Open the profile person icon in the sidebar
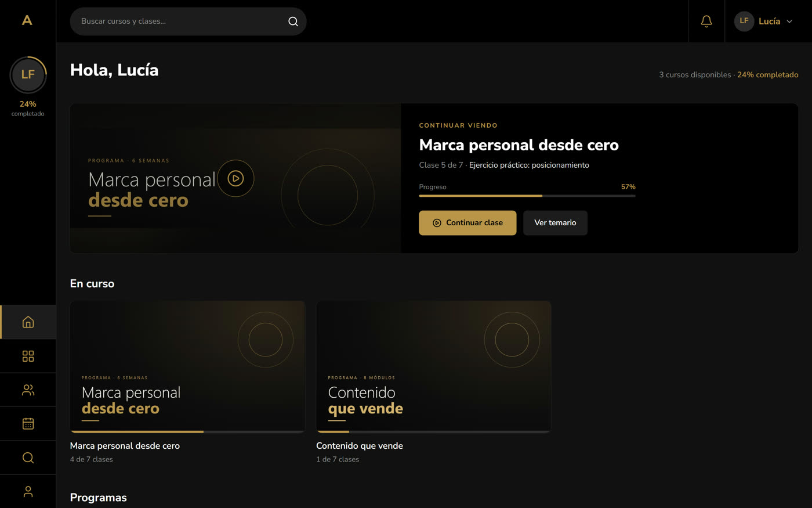Image resolution: width=812 pixels, height=508 pixels. (28, 492)
